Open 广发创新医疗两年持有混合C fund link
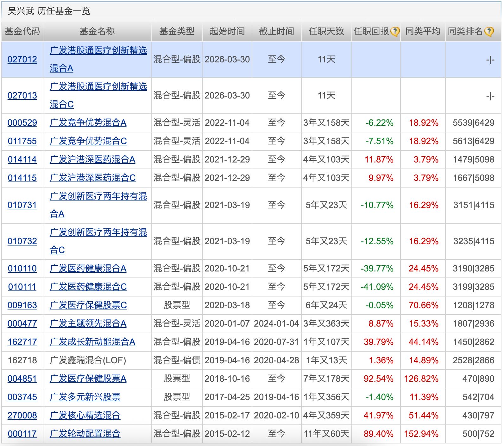Screen dimensions: 504x446 click(x=98, y=241)
